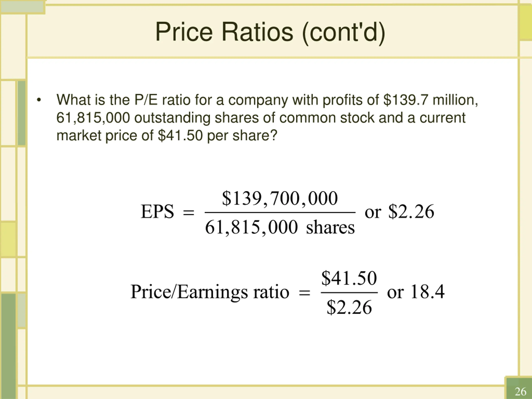Image resolution: width=532 pixels, height=399 pixels.
Task: Click the EPS result $2.26
Action: [411, 211]
